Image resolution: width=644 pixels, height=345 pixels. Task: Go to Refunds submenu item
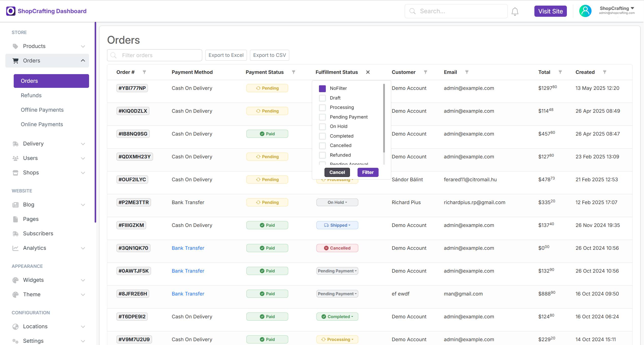coord(31,95)
